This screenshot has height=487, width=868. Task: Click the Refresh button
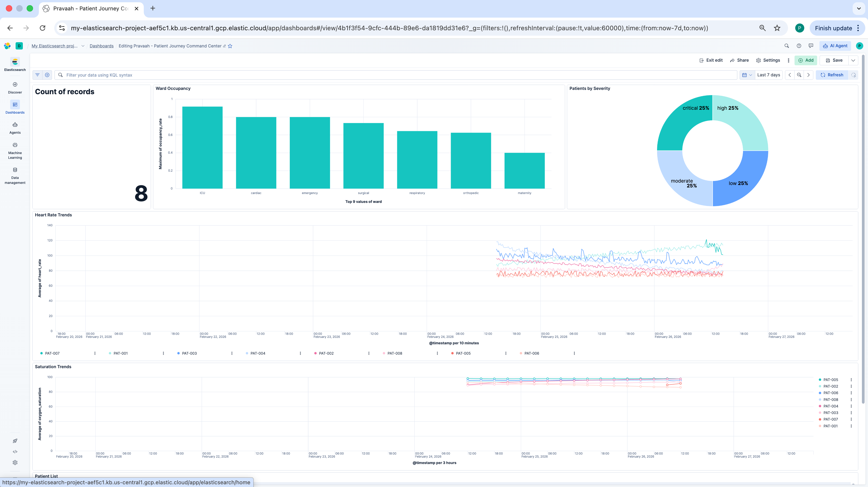coord(832,75)
